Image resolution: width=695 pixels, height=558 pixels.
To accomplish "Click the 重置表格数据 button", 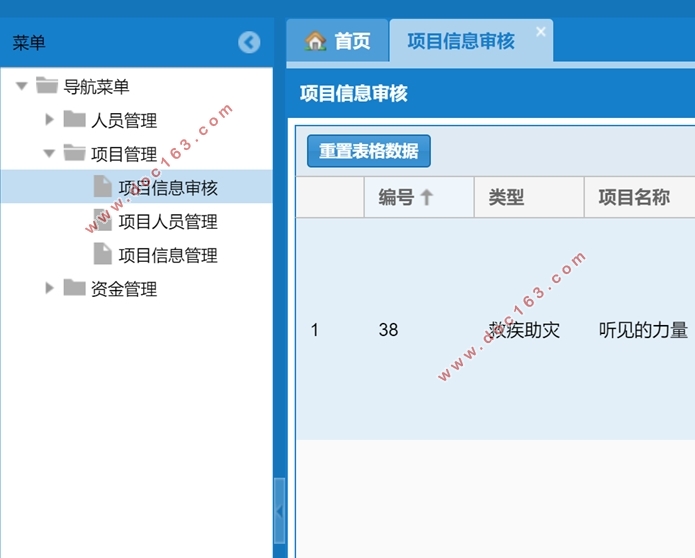I will pyautogui.click(x=368, y=151).
